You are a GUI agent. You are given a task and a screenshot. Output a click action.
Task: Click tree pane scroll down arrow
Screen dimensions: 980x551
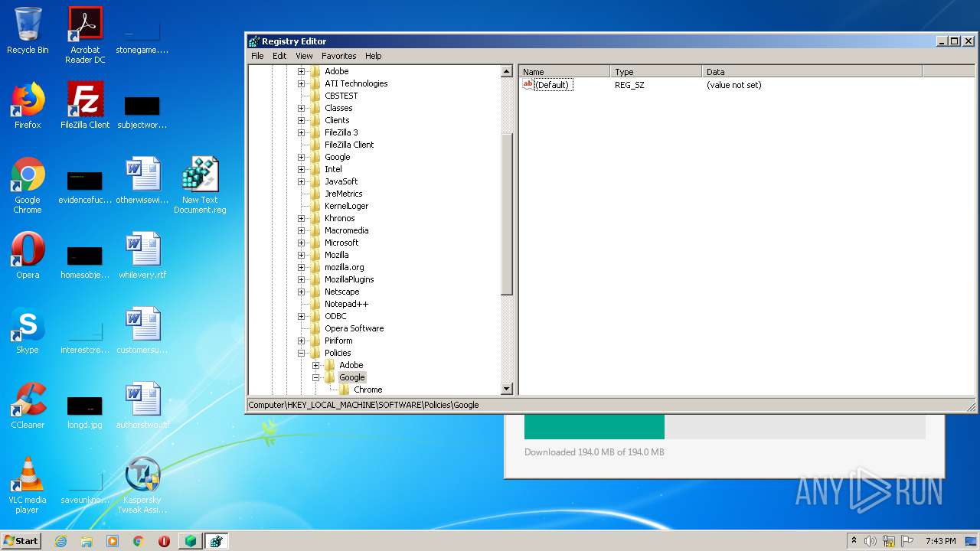(506, 389)
